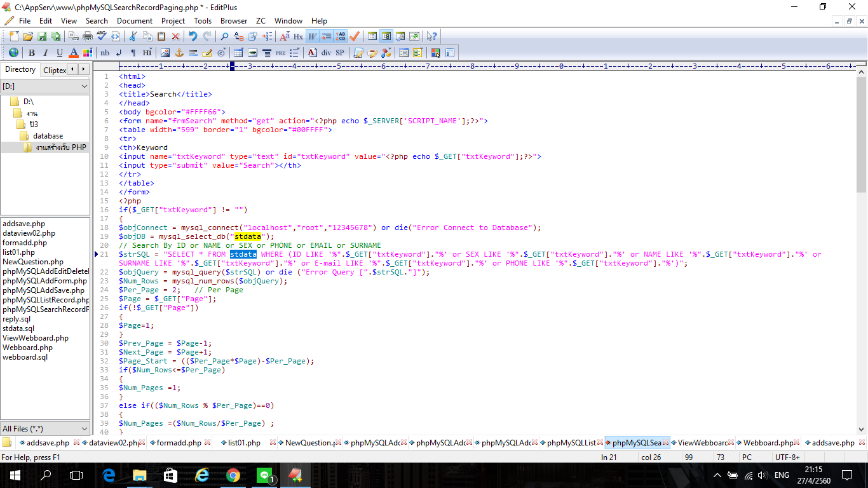Run the ABC spell check icon
This screenshot has height=488, width=868.
click(101, 36)
